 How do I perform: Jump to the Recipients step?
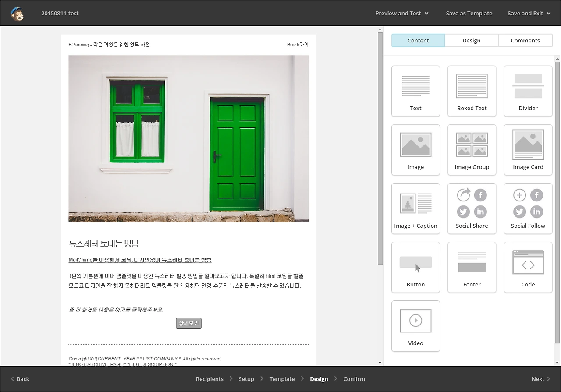(209, 379)
